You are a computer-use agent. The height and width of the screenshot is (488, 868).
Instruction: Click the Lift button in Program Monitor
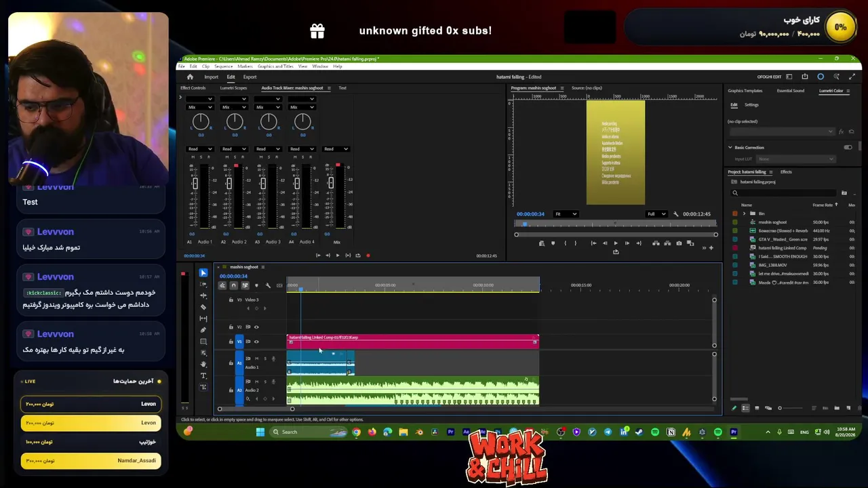(x=657, y=243)
